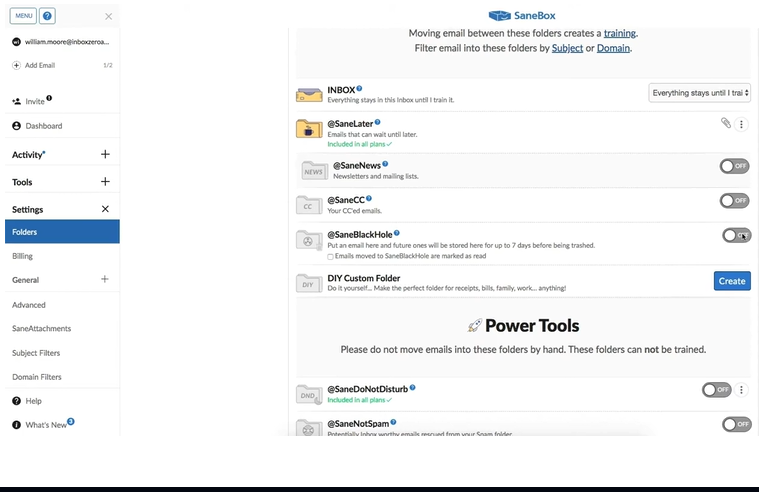The height and width of the screenshot is (492, 759).
Task: Click the Power Tools rocket icon
Action: (x=474, y=326)
